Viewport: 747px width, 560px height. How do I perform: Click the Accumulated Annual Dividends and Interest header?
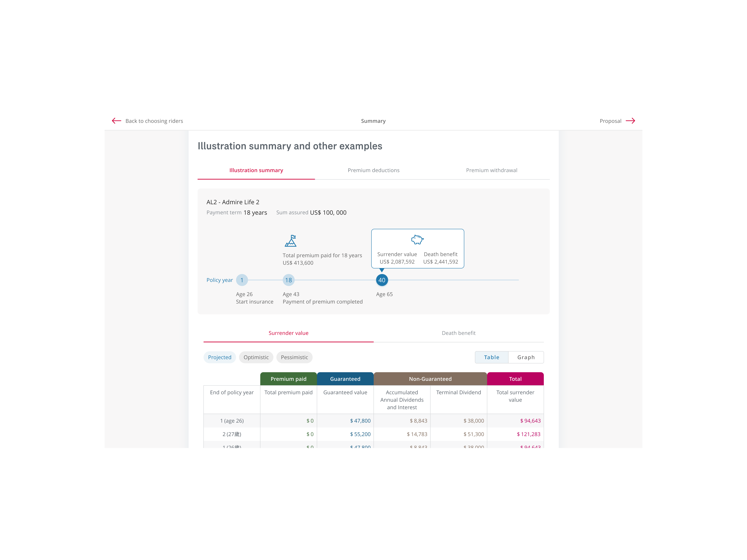point(402,400)
